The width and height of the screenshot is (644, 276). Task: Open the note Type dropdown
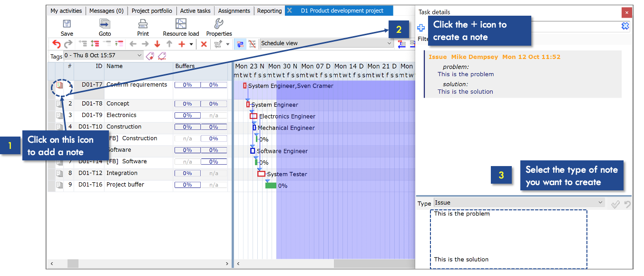pyautogui.click(x=519, y=203)
